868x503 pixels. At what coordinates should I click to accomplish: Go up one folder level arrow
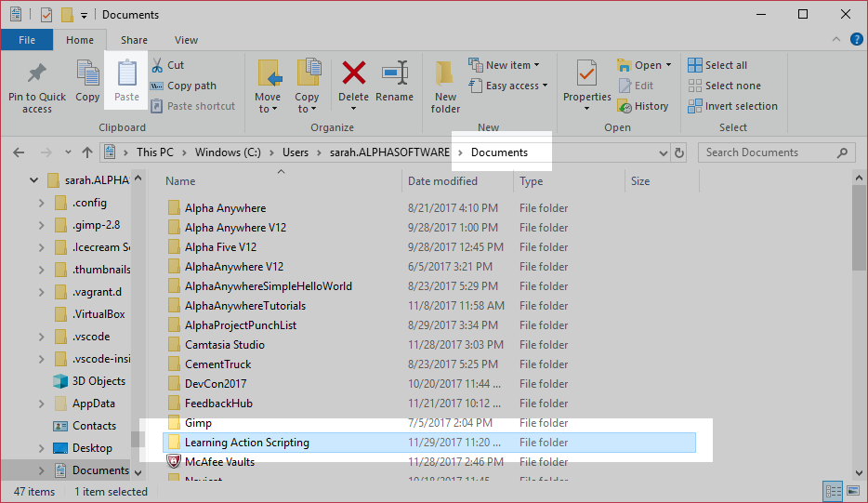87,152
